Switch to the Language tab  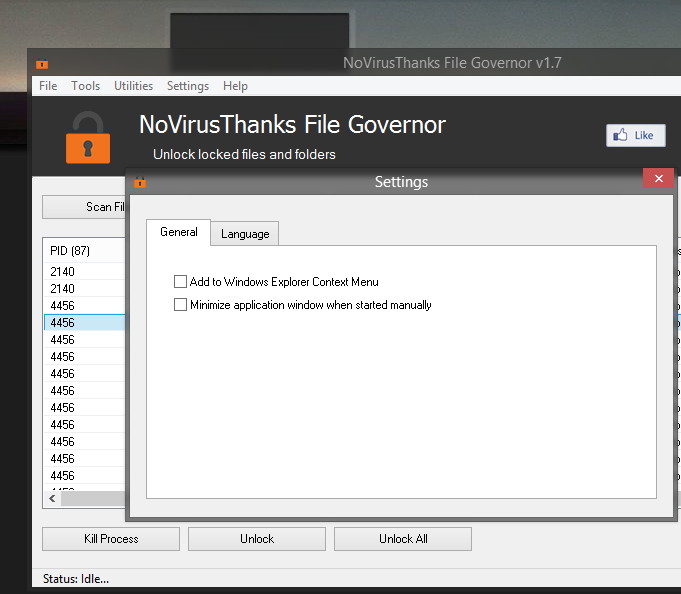245,234
